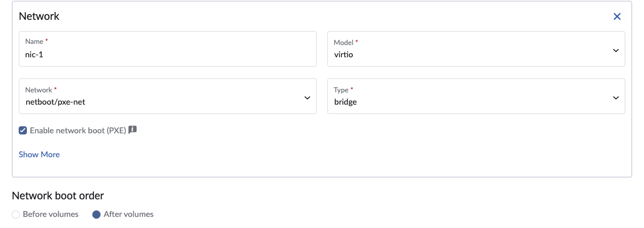Click the nic-1 text in the Name field

click(x=34, y=54)
